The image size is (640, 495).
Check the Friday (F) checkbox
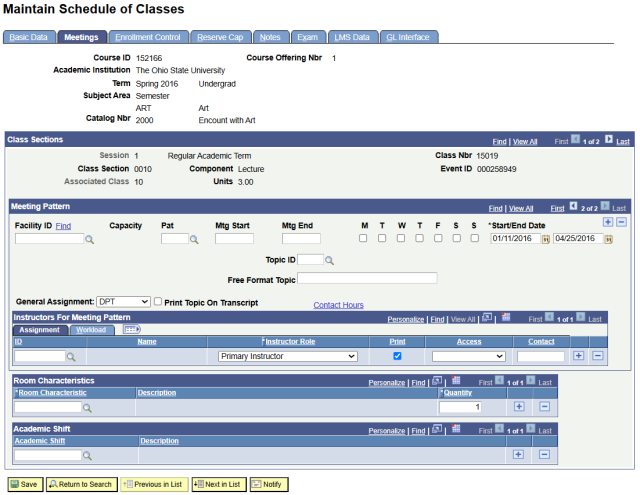[438, 238]
